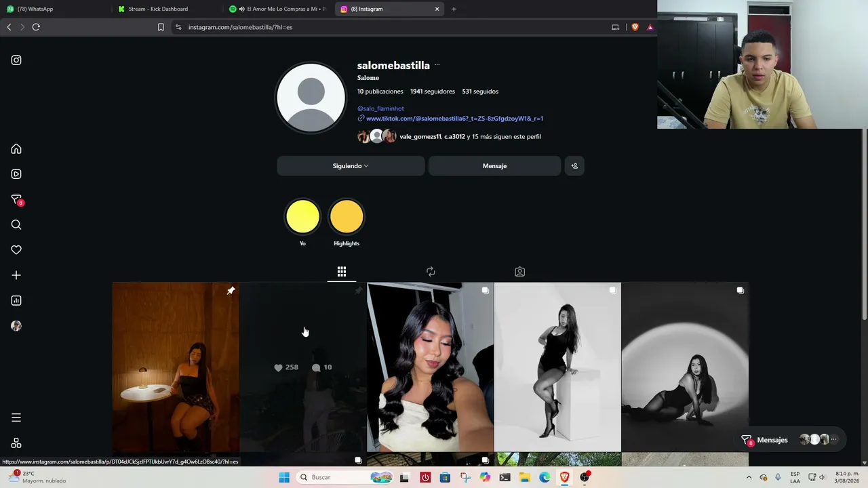View the salomebastilla profile picture
The width and height of the screenshot is (868, 488).
[311, 98]
